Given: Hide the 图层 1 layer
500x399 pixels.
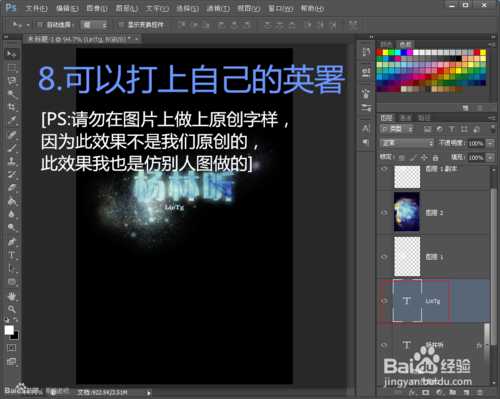Looking at the screenshot, I should click(384, 257).
